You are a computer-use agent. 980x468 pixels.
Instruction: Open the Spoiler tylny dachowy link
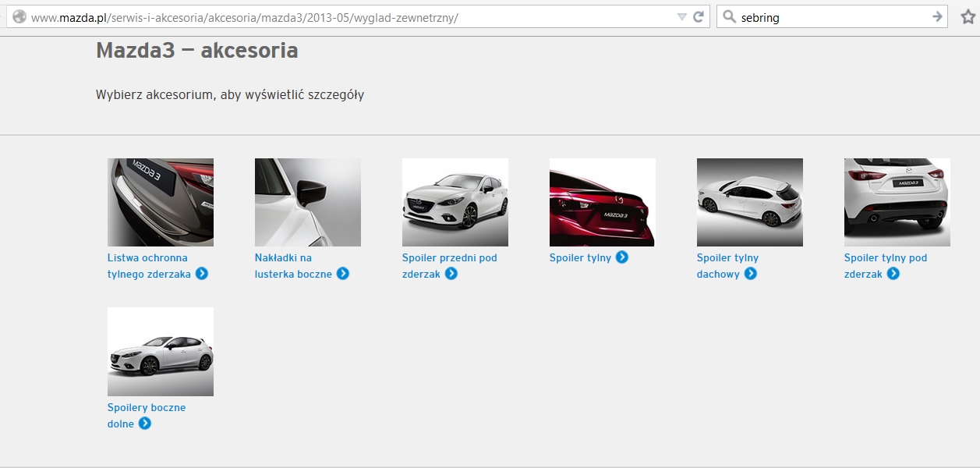click(727, 258)
